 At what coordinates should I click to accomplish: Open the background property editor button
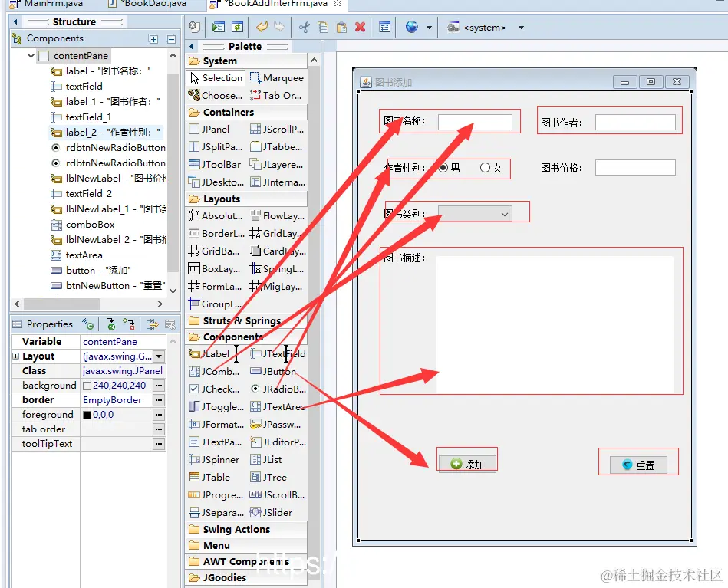pyautogui.click(x=159, y=386)
